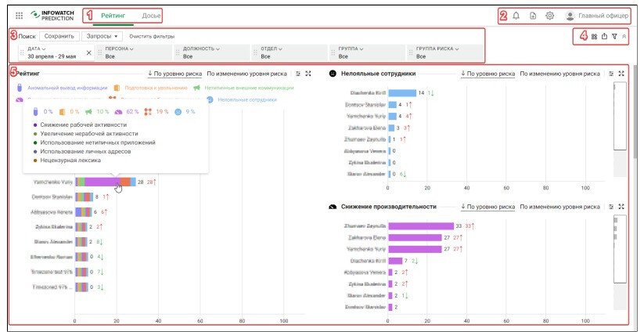The height and width of the screenshot is (332, 644).
Task: Click Yamchenko Yuriy's purple bar segment
Action: [x=102, y=182]
